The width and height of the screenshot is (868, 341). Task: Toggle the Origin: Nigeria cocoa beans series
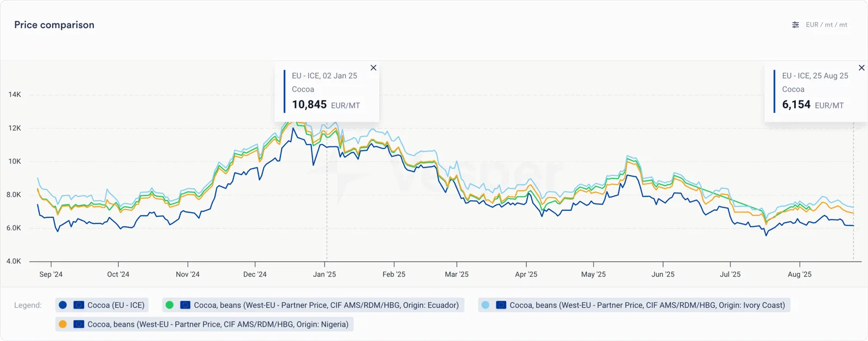205,324
